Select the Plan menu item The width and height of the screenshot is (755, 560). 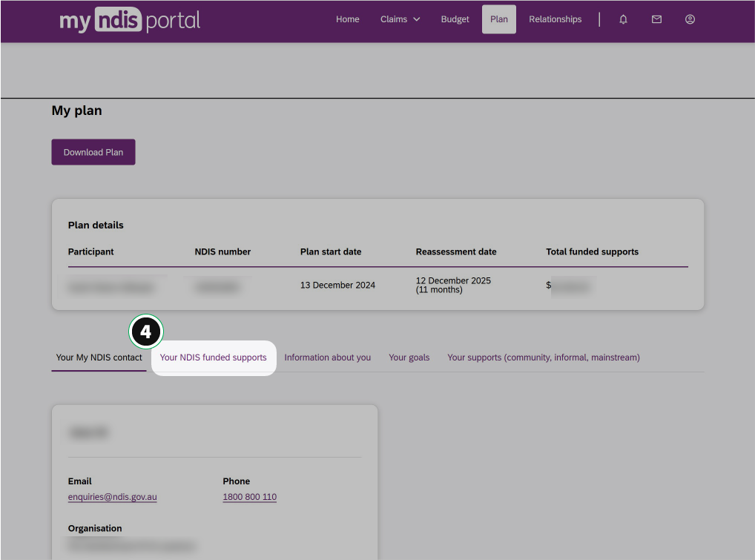pos(498,19)
